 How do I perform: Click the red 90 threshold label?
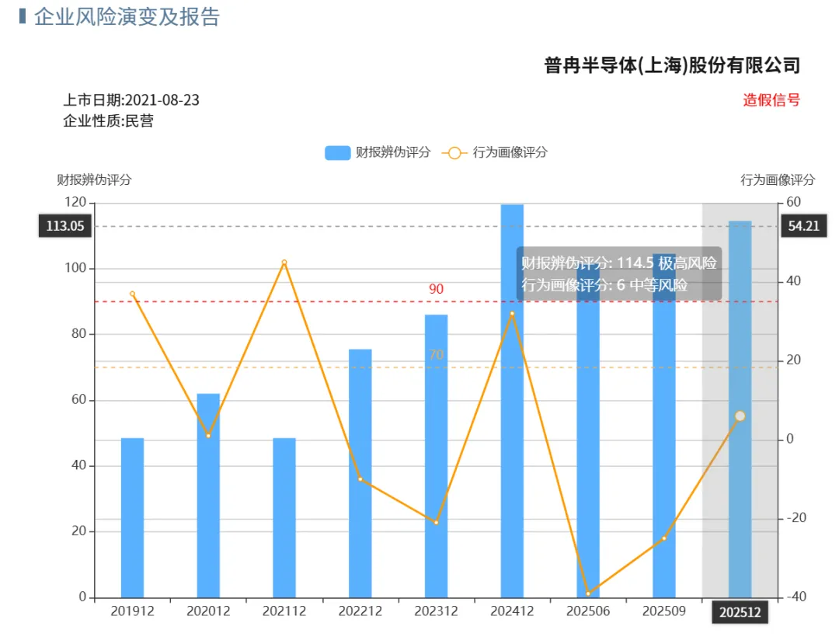(x=436, y=289)
